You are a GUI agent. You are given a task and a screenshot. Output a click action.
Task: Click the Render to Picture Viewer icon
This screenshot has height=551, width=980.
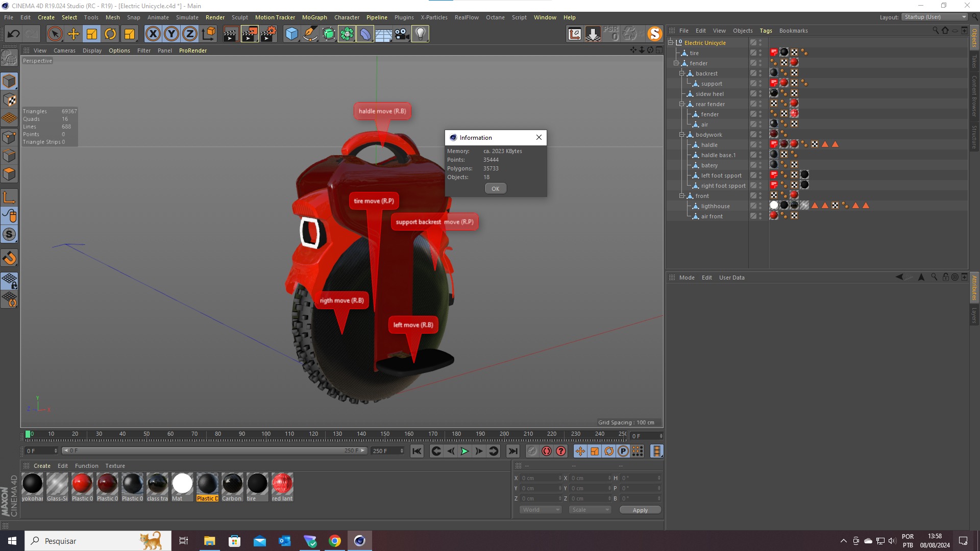coord(250,34)
